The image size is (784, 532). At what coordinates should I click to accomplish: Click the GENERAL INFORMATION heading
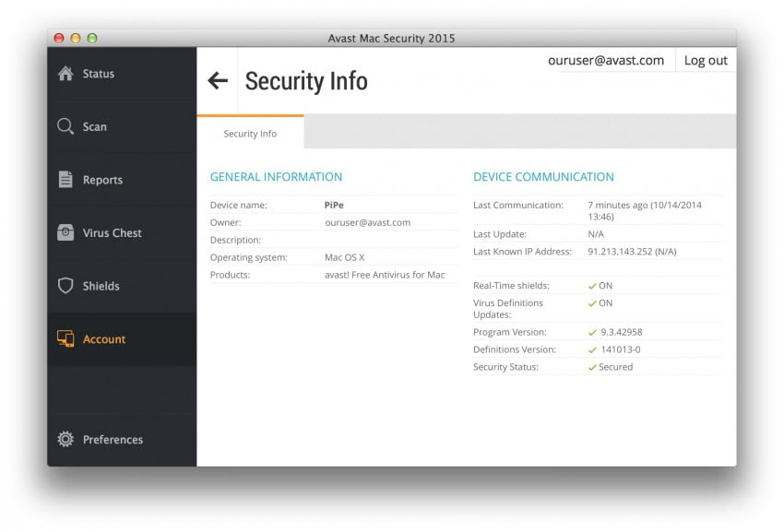coord(276,176)
